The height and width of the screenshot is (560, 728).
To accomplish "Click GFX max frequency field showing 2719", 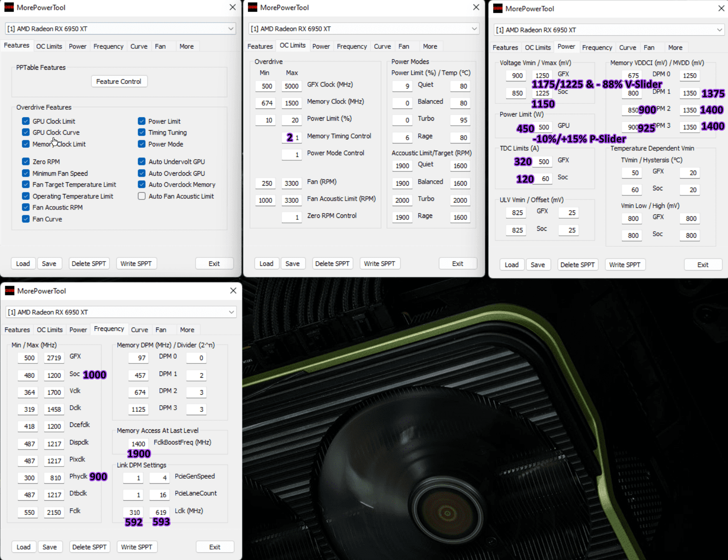I will 54,358.
